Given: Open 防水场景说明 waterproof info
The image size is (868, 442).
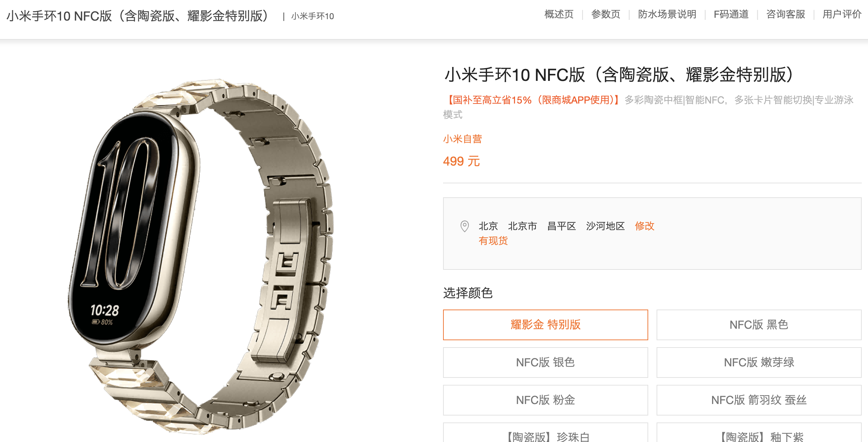Looking at the screenshot, I should 667,14.
